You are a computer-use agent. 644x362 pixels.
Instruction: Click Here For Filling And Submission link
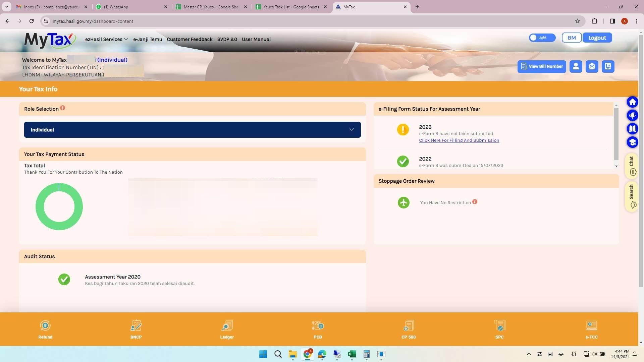point(459,140)
